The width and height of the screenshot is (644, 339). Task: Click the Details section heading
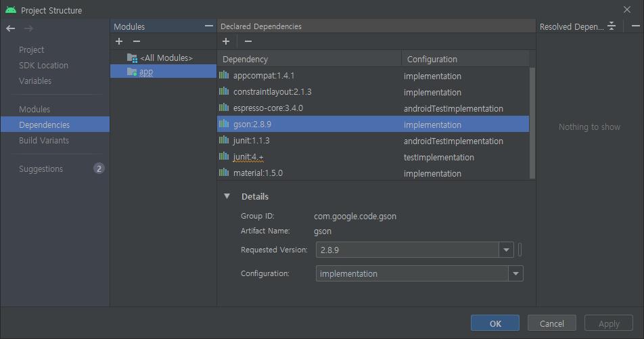tap(255, 196)
